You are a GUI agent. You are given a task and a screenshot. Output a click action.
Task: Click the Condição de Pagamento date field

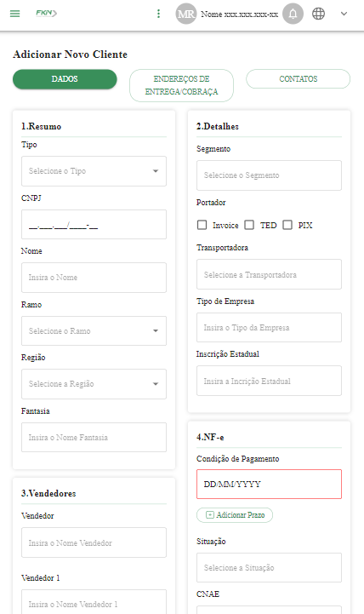tap(269, 484)
